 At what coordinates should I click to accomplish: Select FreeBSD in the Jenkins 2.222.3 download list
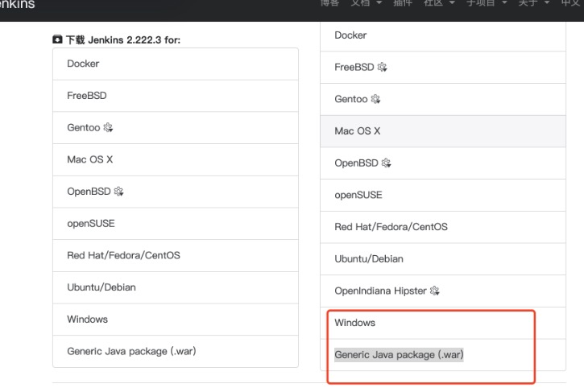point(176,96)
